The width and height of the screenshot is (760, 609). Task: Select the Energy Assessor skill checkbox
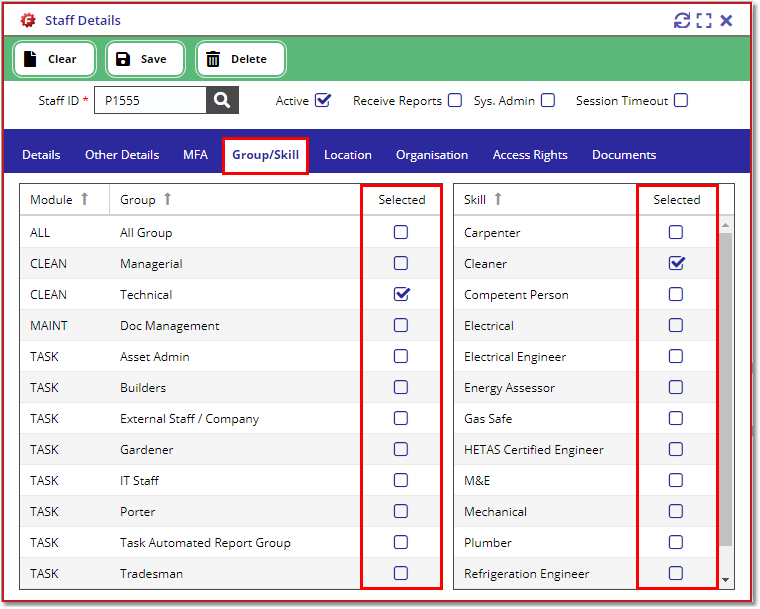click(x=676, y=387)
